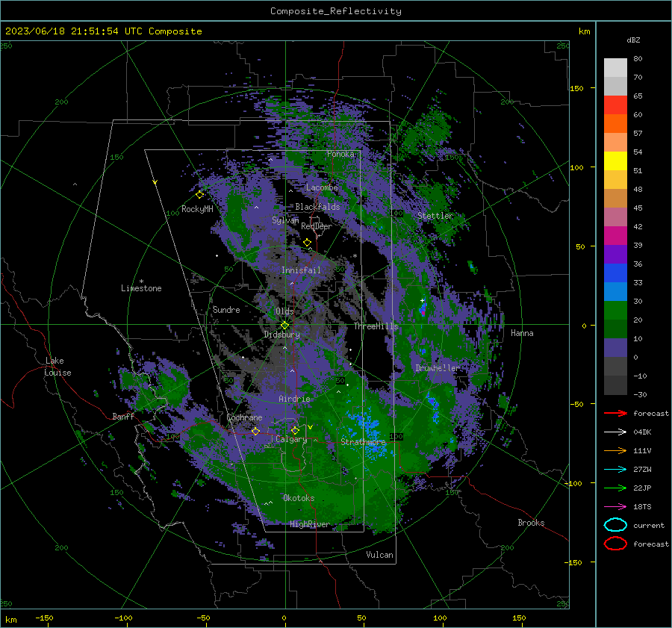Click the RedDeer city label
Image resolution: width=672 pixels, height=628 pixels.
[x=317, y=226]
